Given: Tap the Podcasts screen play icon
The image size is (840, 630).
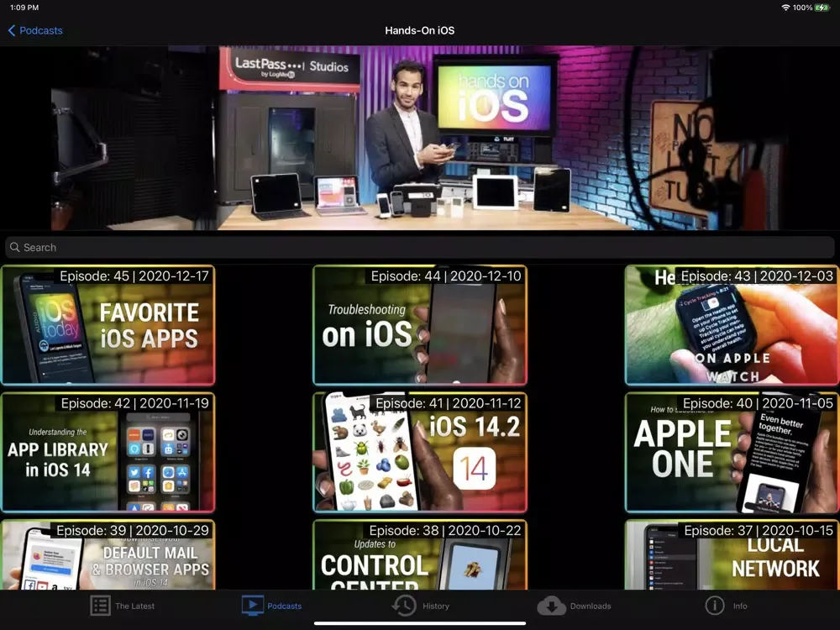Looking at the screenshot, I should (252, 606).
